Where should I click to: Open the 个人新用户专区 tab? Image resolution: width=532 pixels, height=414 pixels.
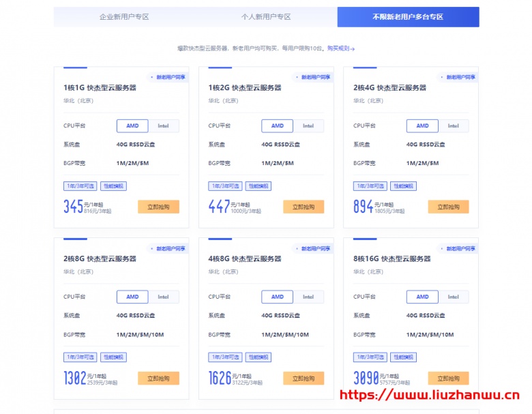[x=266, y=16]
